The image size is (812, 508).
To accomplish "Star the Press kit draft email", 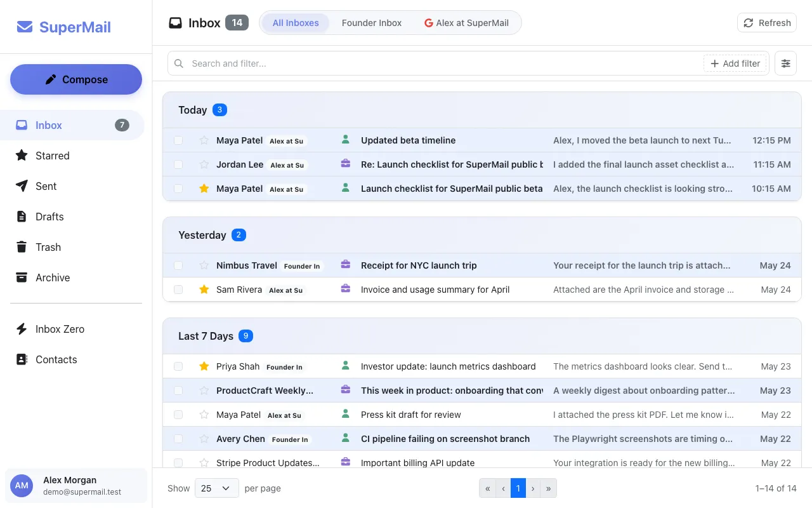I will pos(204,415).
